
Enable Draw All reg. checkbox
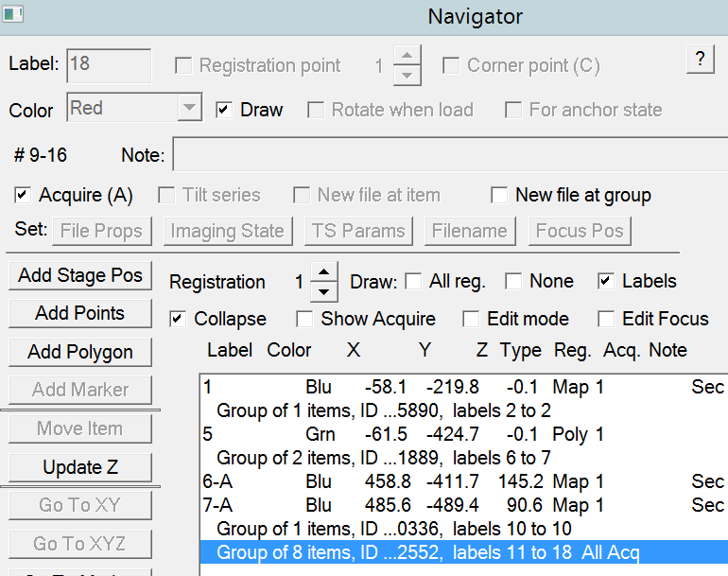413,282
